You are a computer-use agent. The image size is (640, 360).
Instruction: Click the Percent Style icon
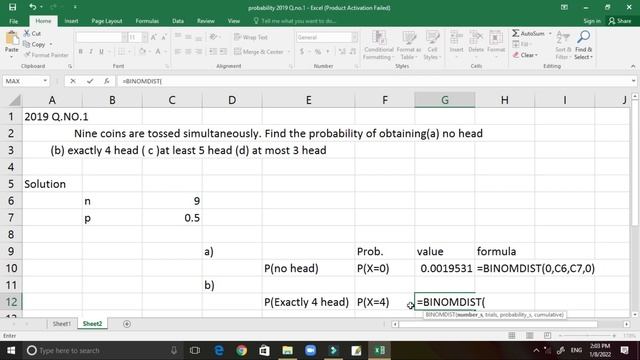[318, 51]
